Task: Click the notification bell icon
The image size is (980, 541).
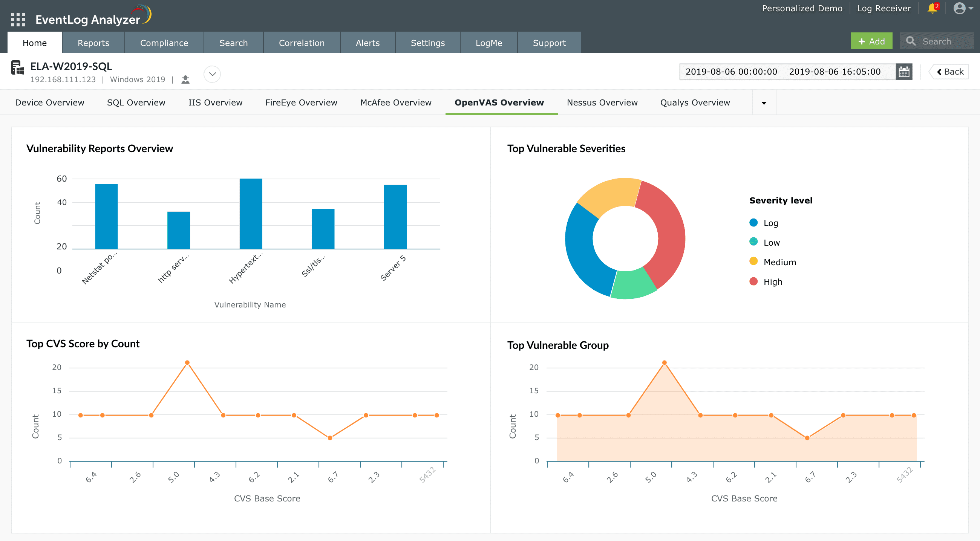Action: click(932, 8)
